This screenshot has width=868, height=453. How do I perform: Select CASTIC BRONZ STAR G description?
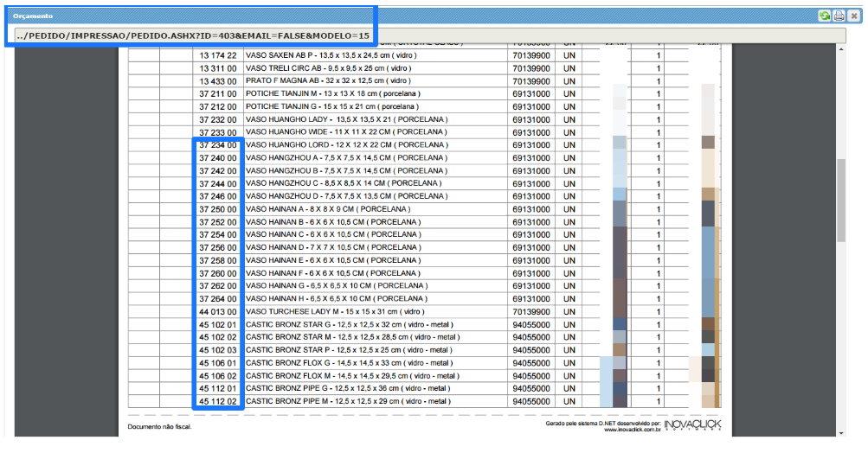pyautogui.click(x=348, y=324)
